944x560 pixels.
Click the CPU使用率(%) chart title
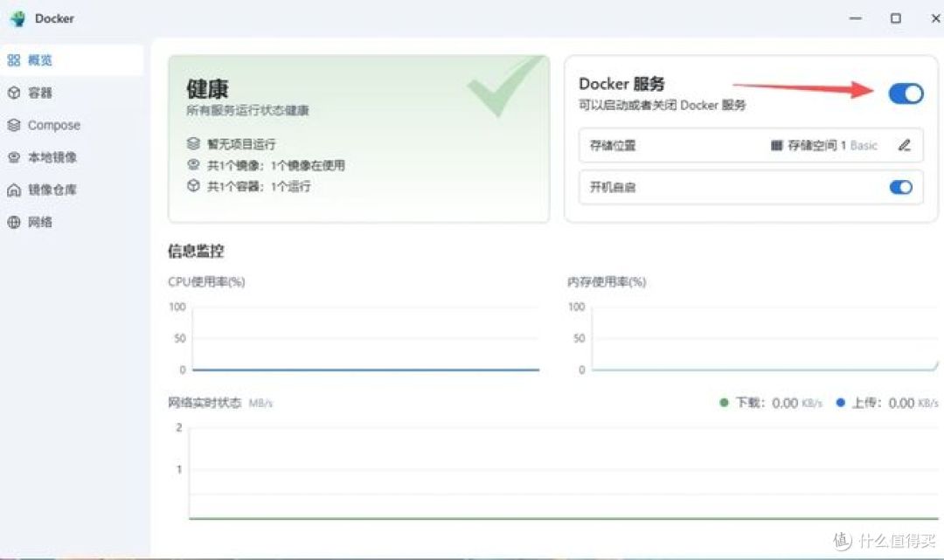tap(206, 281)
